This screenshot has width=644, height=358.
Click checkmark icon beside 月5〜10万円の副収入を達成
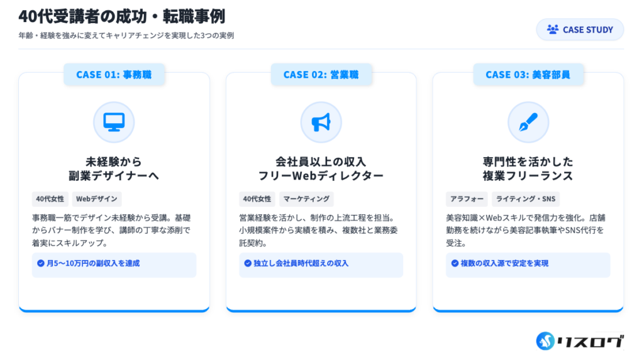[41, 263]
